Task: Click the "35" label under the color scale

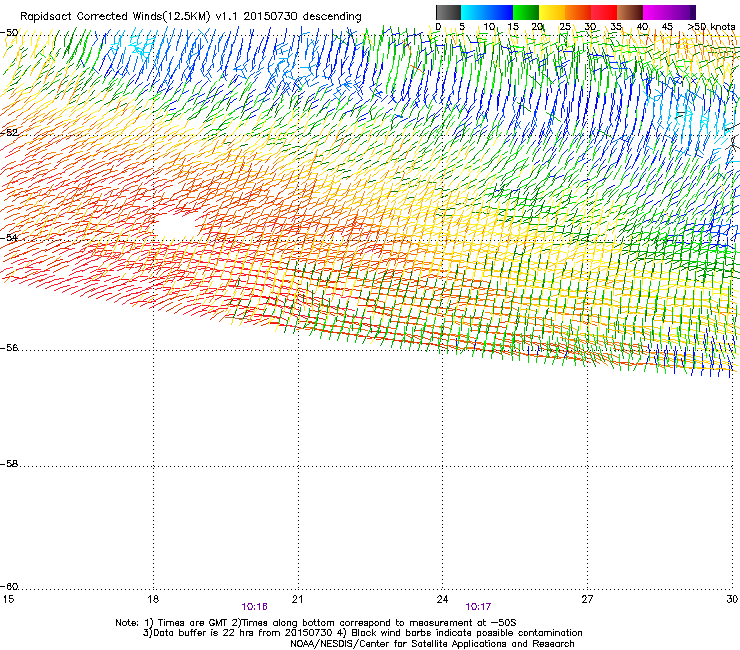Action: 616,27
